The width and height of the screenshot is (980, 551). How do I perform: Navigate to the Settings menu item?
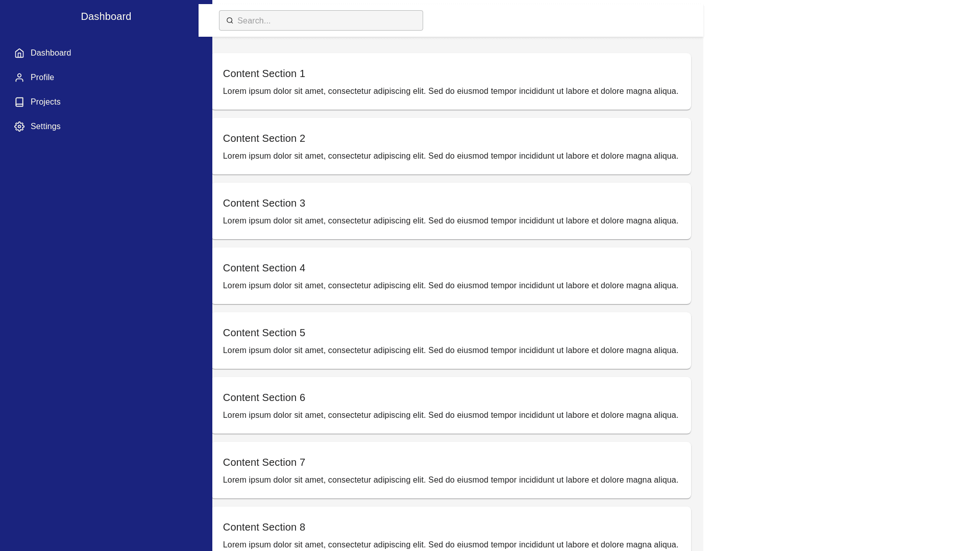(x=45, y=127)
